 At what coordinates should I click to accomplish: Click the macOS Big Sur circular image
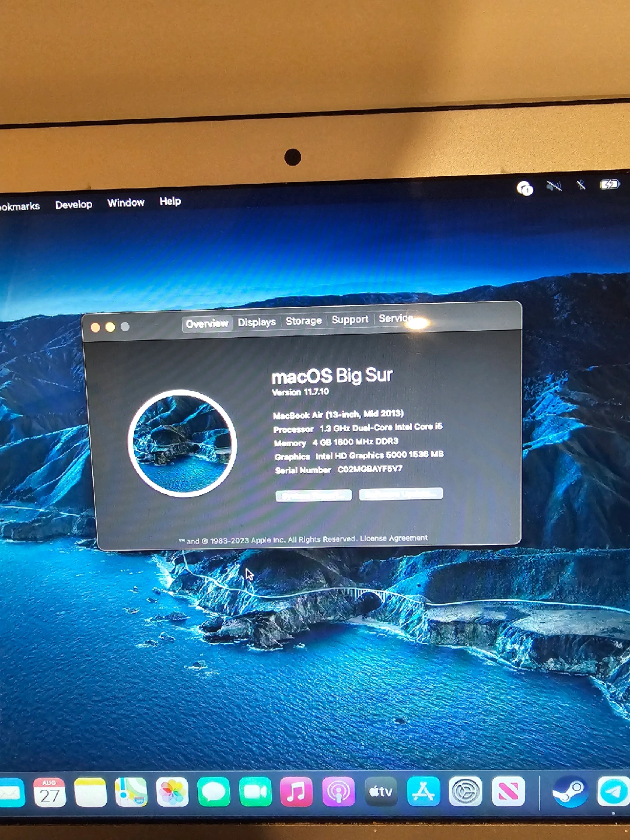(183, 443)
